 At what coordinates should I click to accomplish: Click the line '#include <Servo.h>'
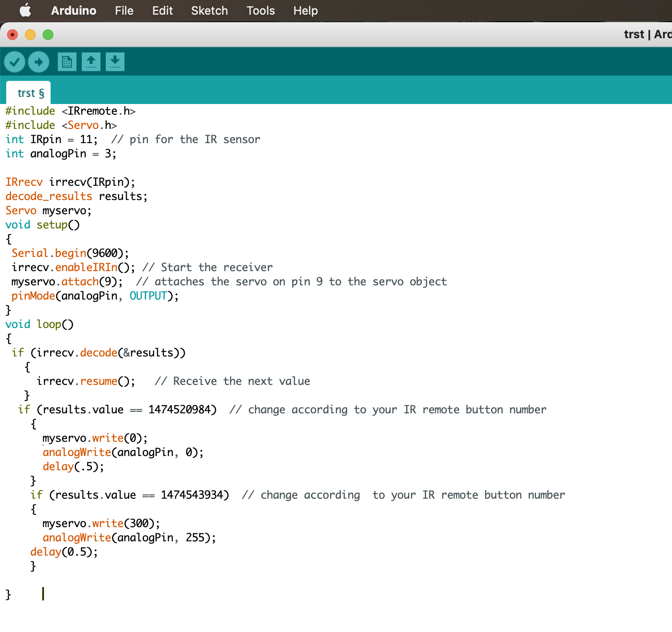[61, 125]
